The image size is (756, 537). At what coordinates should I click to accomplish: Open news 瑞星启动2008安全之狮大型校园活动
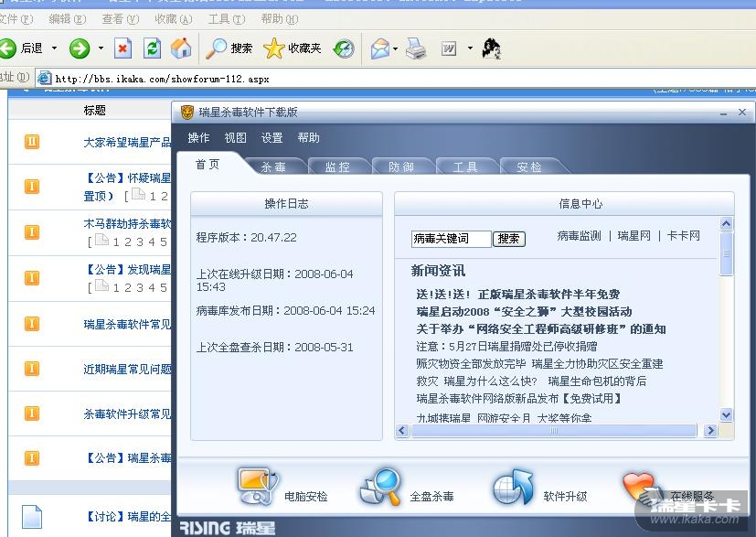click(524, 312)
